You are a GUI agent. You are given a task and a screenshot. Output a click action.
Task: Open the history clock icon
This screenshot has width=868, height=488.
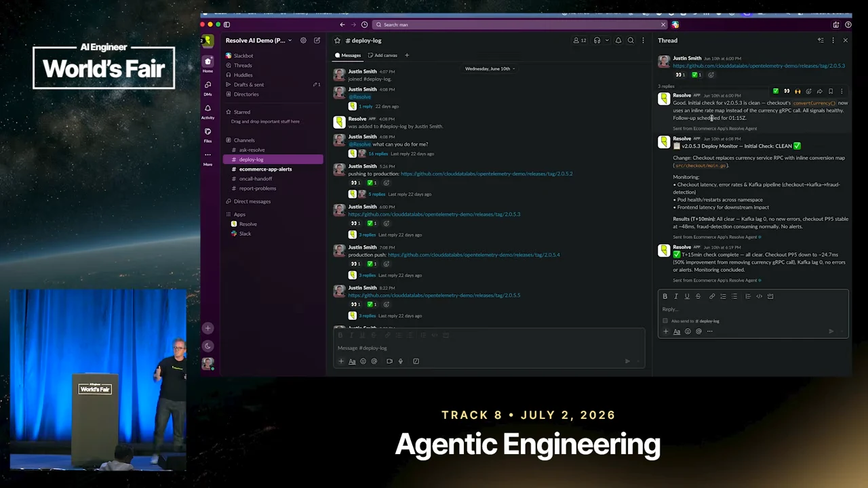pyautogui.click(x=364, y=24)
